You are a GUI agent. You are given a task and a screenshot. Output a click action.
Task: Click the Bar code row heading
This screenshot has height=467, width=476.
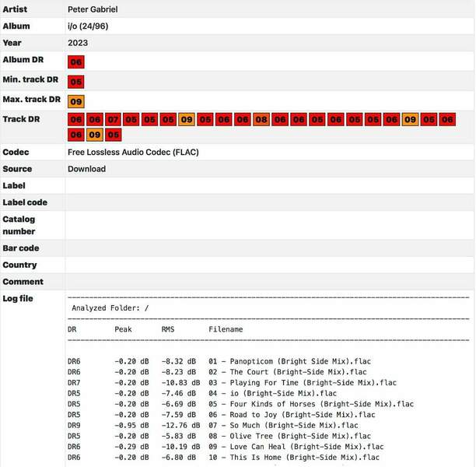click(21, 248)
